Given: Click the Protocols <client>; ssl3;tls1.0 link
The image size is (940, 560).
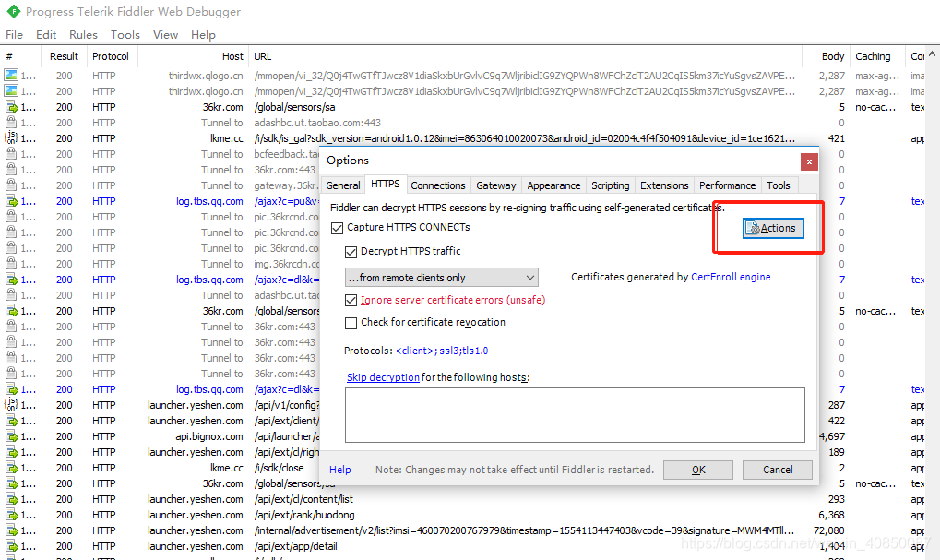Looking at the screenshot, I should click(442, 351).
